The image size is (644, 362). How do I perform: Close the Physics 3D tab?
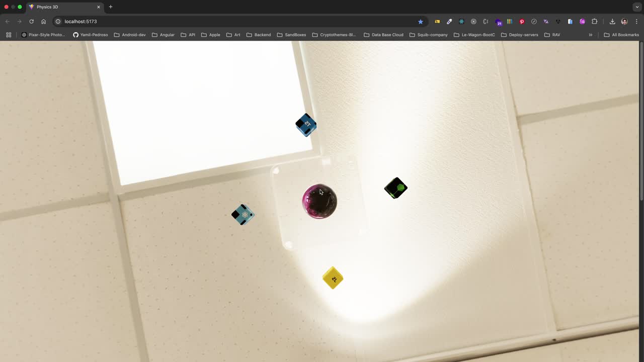coord(99,7)
